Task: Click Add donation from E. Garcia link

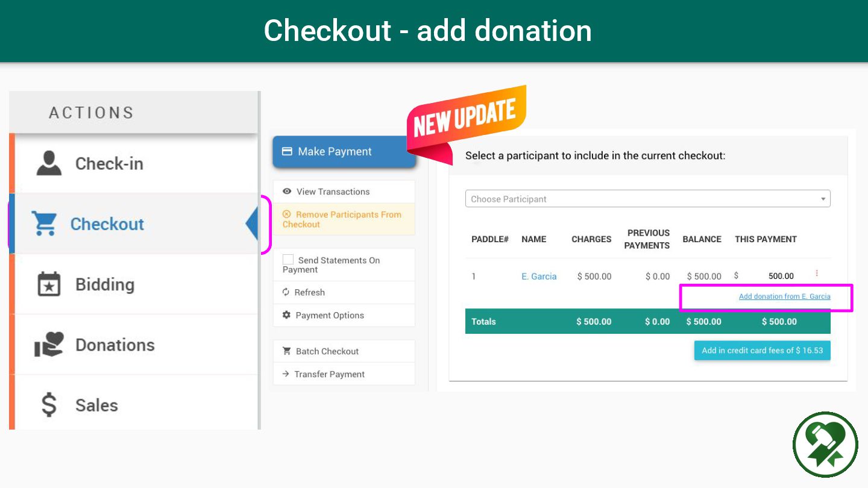Action: pyautogui.click(x=784, y=296)
